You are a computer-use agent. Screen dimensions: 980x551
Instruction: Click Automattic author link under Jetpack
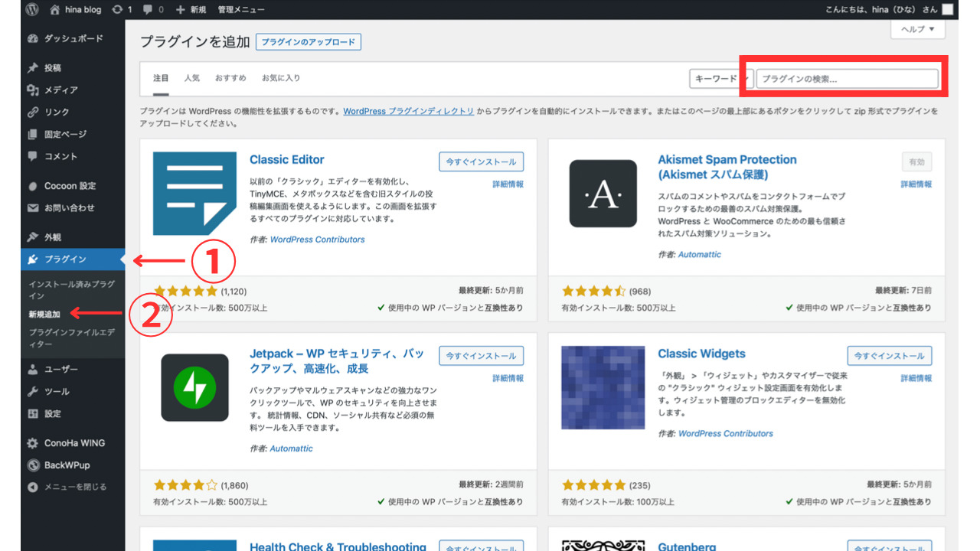[292, 448]
